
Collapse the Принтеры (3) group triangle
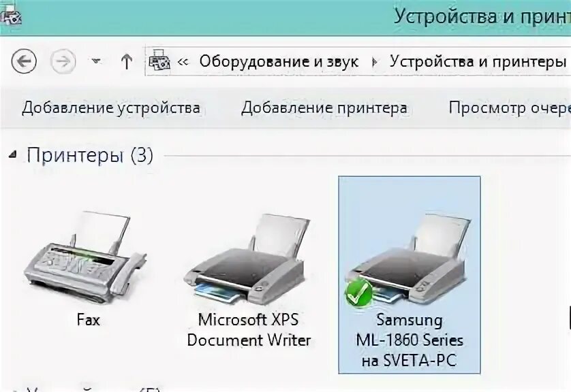[13, 155]
